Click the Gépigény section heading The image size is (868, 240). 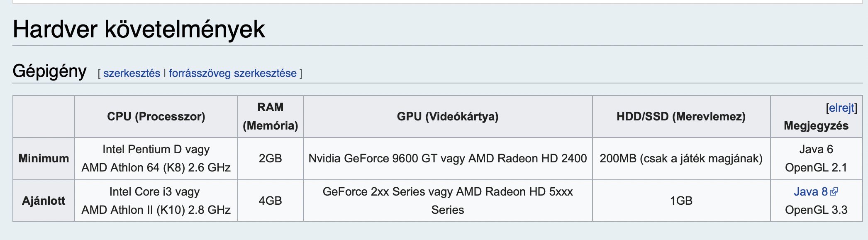point(49,71)
